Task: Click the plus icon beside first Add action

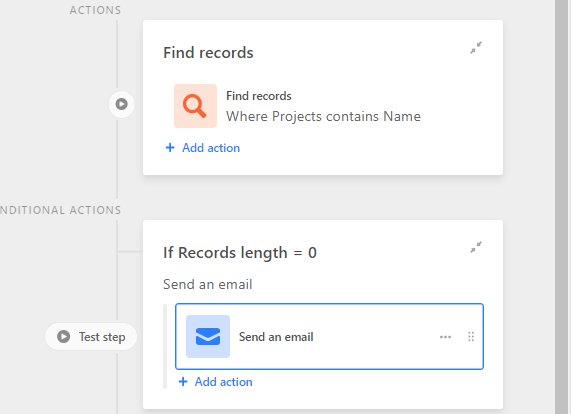Action: click(x=170, y=148)
